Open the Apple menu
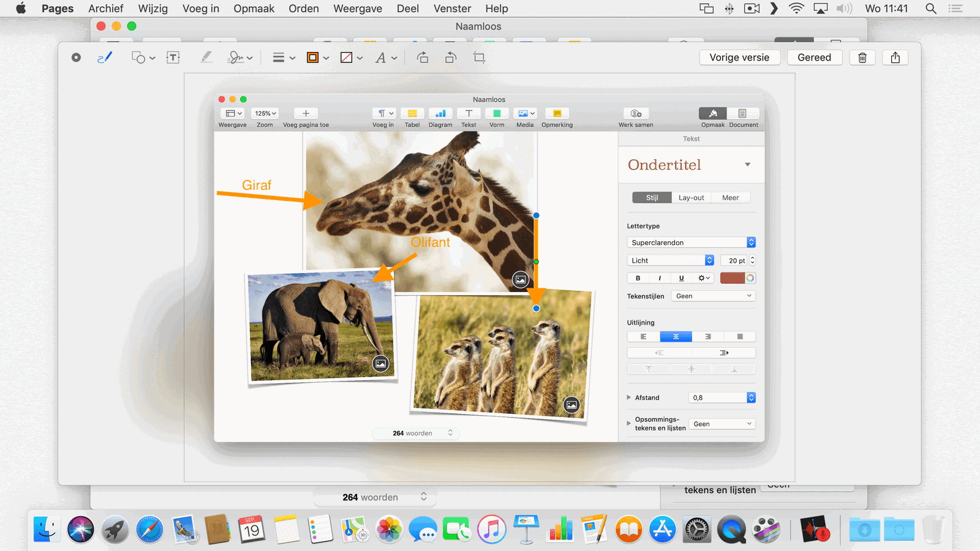This screenshot has width=980, height=551. (x=21, y=9)
